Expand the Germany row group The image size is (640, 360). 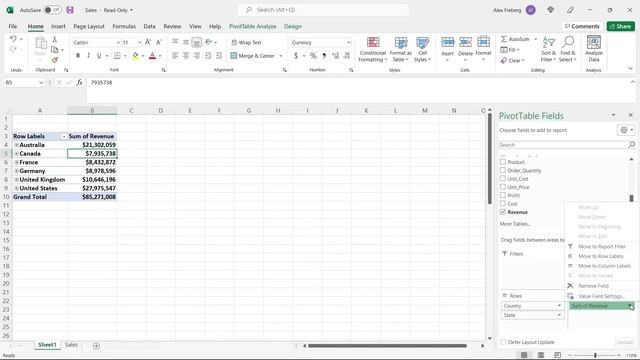pos(16,171)
